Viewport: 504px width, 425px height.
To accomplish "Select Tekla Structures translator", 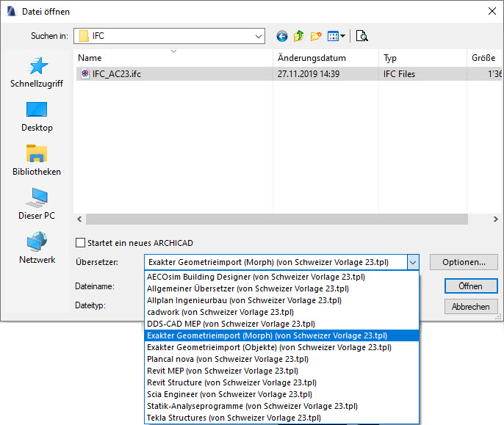I will [x=281, y=418].
